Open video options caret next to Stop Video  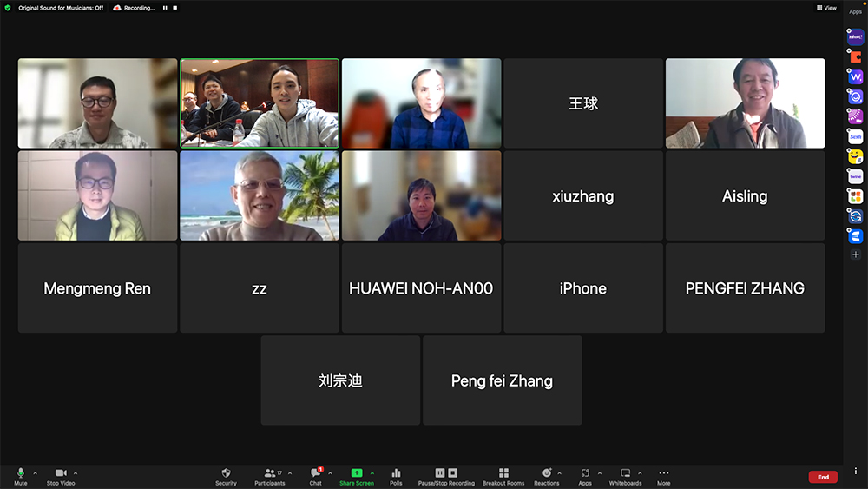tap(76, 473)
